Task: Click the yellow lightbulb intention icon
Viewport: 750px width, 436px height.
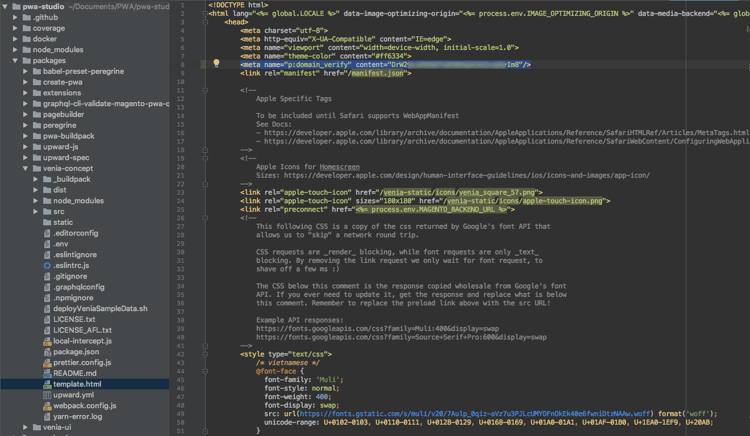Action: (217, 63)
